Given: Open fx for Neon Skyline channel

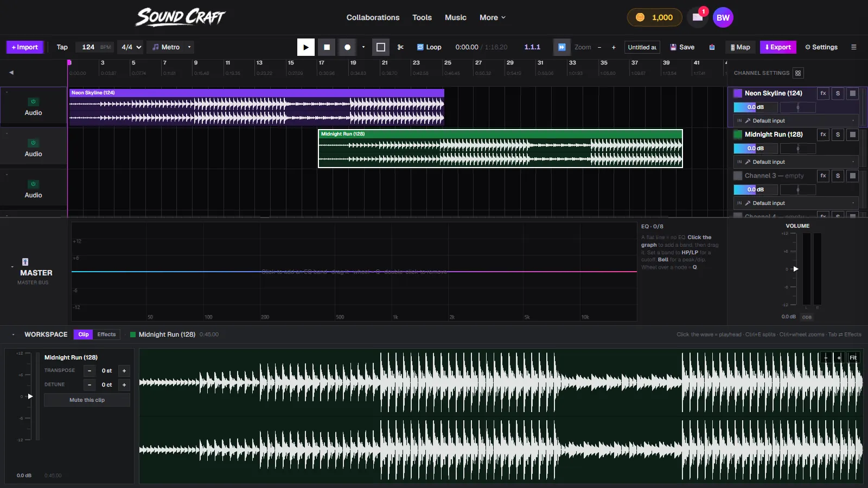Looking at the screenshot, I should pyautogui.click(x=823, y=93).
